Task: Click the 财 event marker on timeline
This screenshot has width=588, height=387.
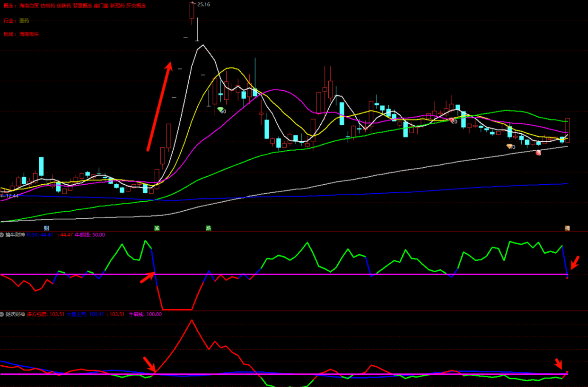Action: tap(46, 228)
